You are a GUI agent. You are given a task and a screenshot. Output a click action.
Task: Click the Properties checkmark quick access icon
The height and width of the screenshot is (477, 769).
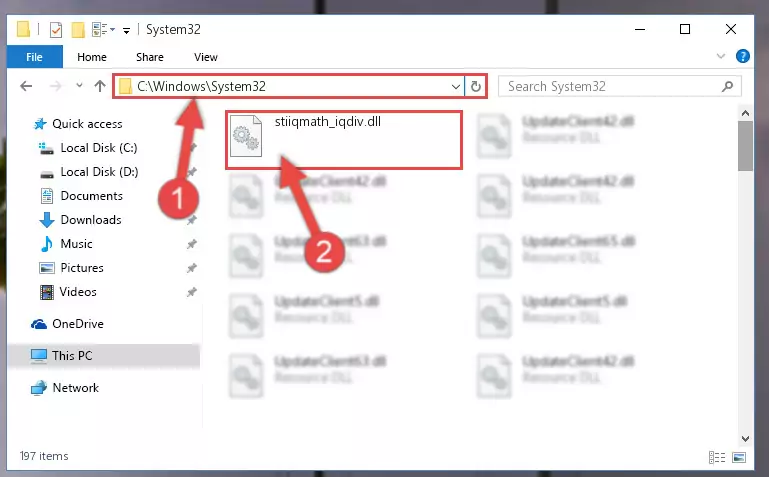[56, 30]
